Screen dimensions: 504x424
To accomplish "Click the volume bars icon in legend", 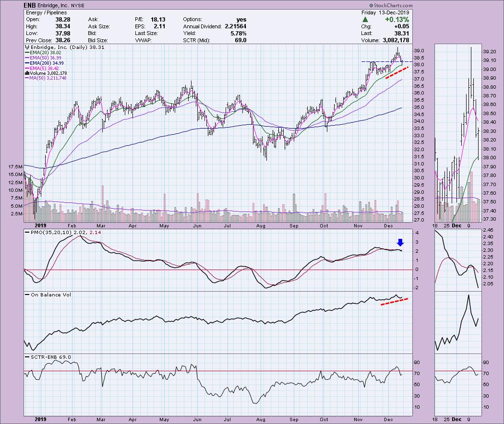I will tap(27, 73).
